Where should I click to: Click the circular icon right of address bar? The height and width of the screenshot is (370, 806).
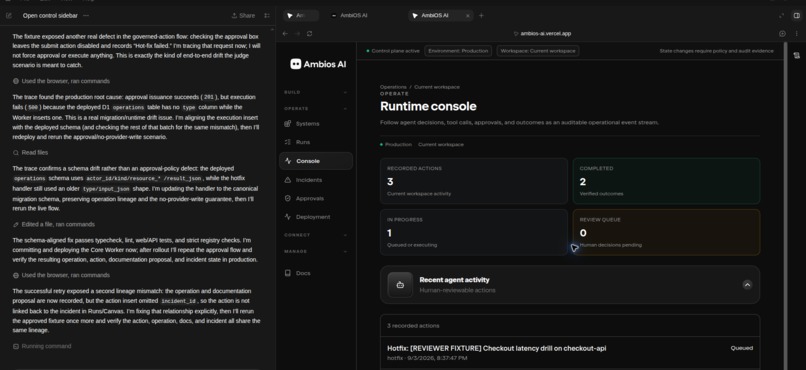coord(782,33)
